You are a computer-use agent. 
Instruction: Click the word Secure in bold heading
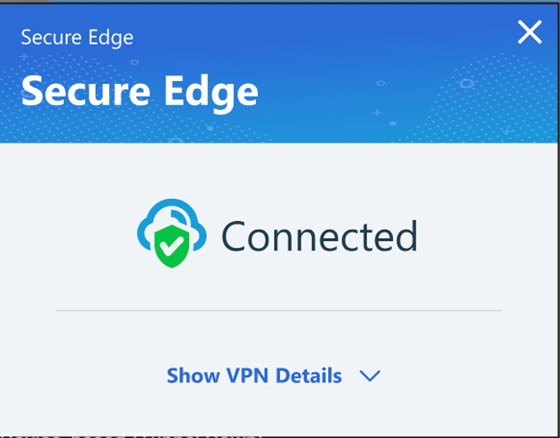click(86, 92)
